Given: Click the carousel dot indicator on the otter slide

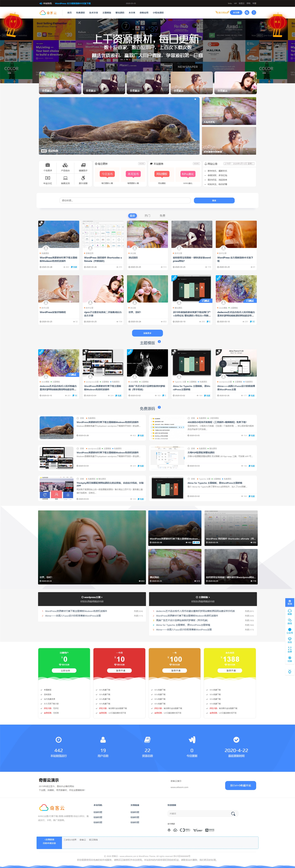Looking at the screenshot, I should coord(195,99).
